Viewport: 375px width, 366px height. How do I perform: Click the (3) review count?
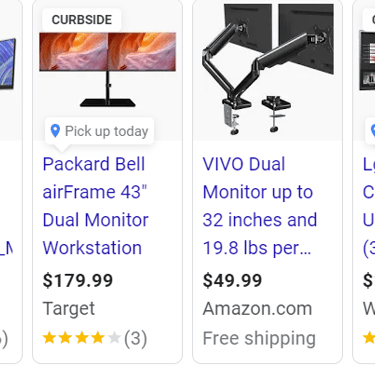click(x=135, y=338)
